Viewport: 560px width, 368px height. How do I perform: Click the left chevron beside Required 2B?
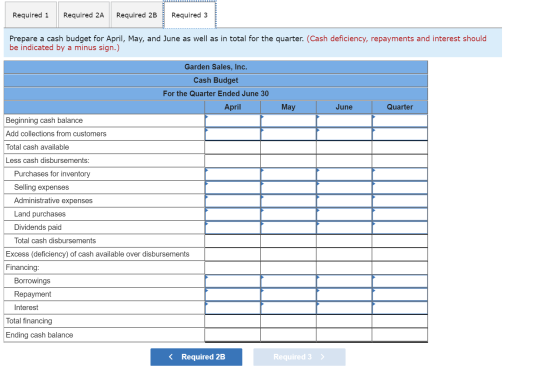click(171, 357)
